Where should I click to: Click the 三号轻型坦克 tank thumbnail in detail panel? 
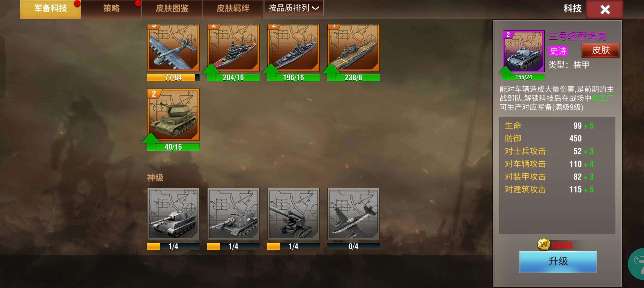click(x=523, y=51)
